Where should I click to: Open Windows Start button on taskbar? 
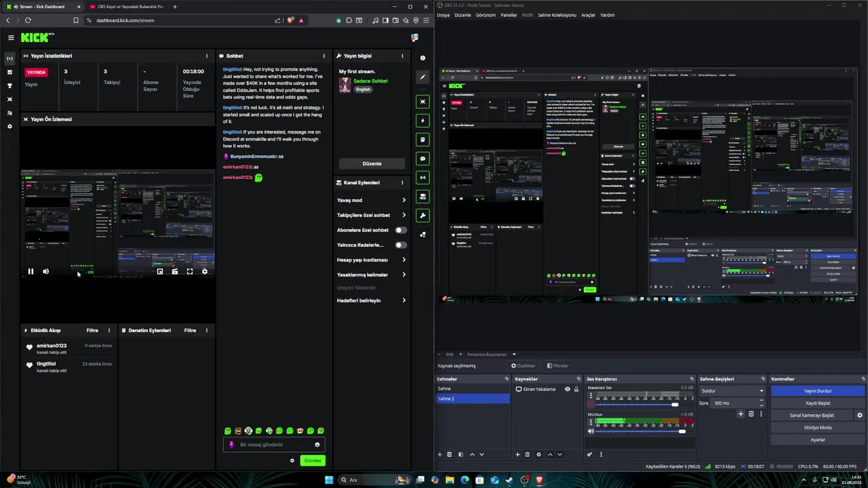pos(329,480)
